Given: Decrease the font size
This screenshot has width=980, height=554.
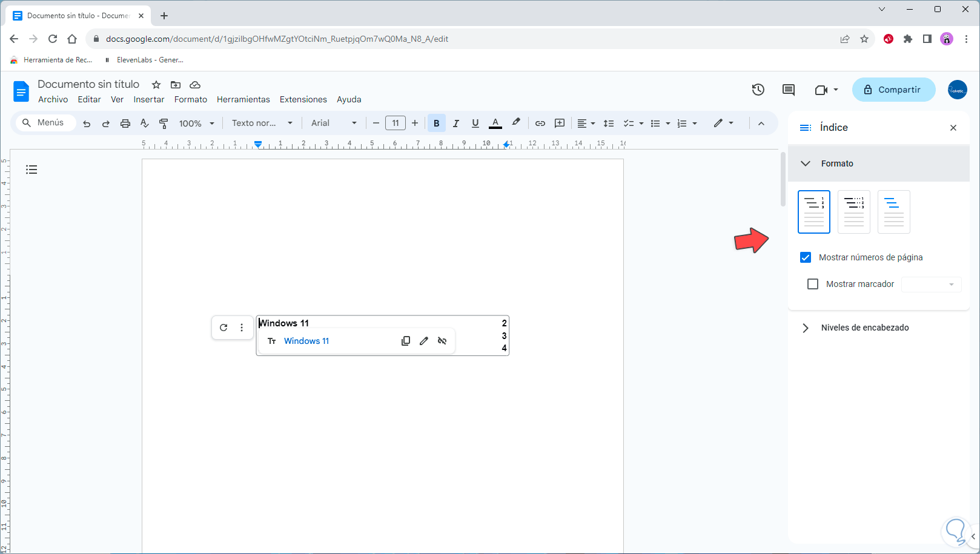Looking at the screenshot, I should [x=376, y=124].
